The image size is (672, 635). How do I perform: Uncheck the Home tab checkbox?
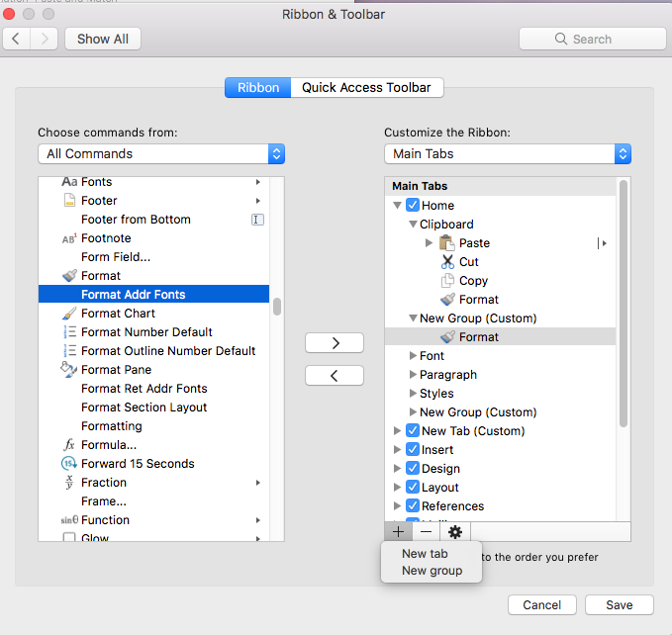click(x=413, y=205)
